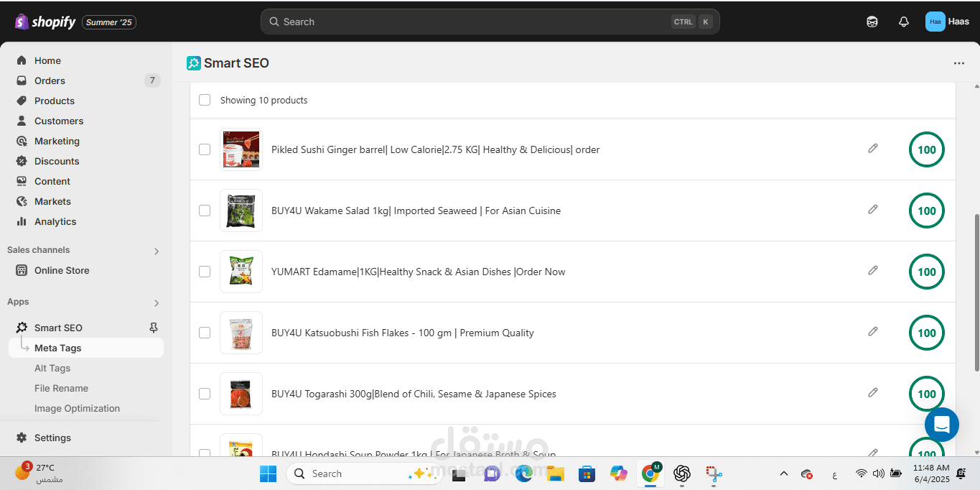
Task: Click the 'BUY4U Katsuobushi Fish Flakes' product title
Action: pyautogui.click(x=403, y=333)
